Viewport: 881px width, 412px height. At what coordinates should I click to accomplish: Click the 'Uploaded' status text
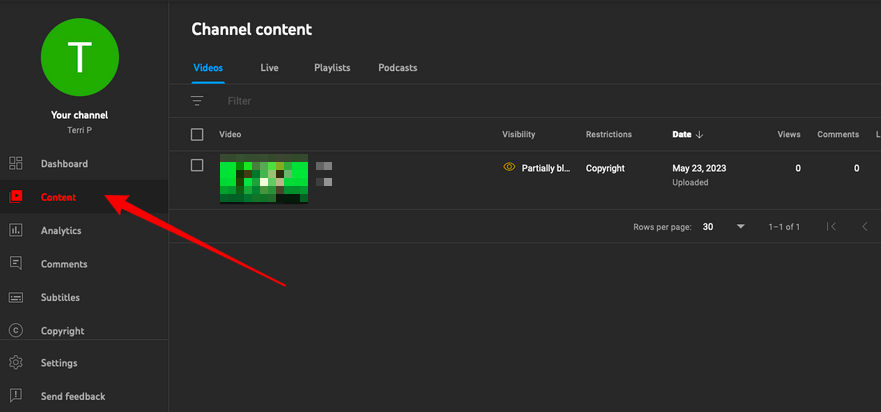click(x=690, y=183)
